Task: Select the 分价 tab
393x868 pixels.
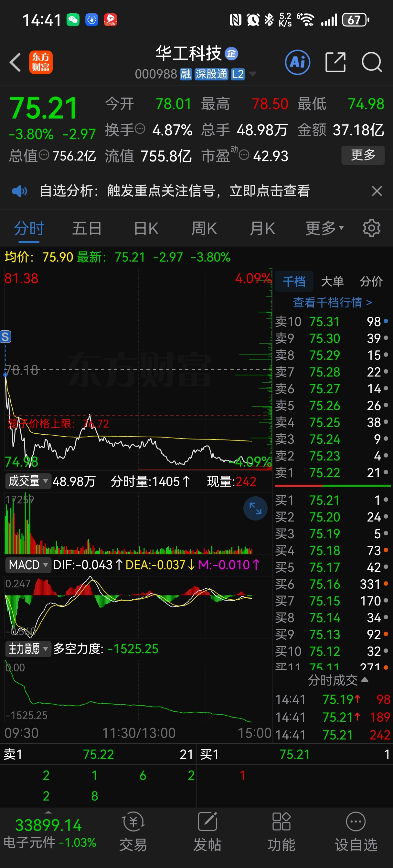Action: point(371,281)
